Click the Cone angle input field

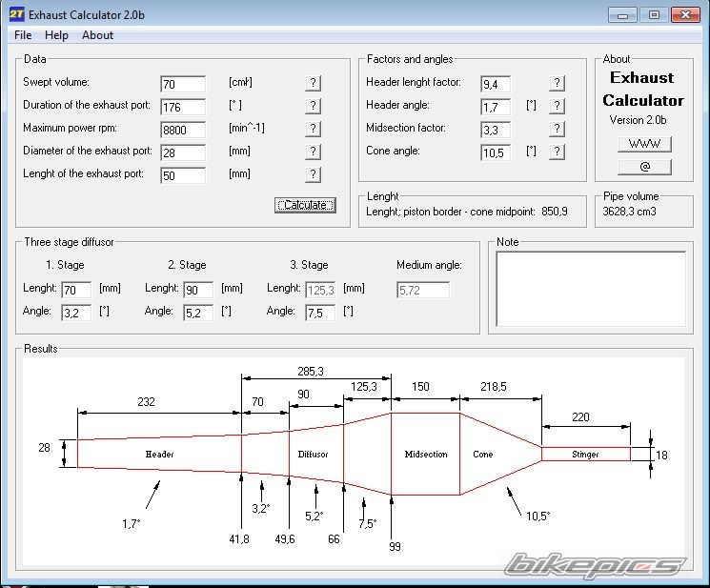(x=496, y=152)
